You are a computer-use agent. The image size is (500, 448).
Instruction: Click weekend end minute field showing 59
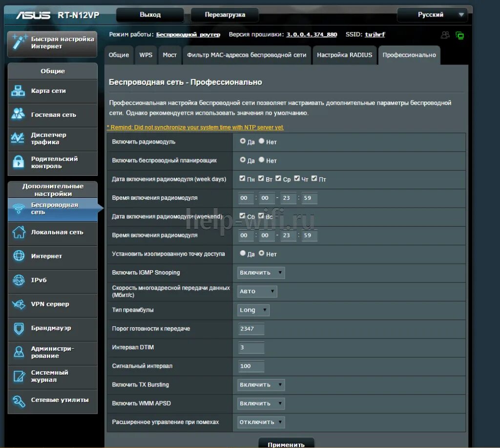(x=309, y=235)
